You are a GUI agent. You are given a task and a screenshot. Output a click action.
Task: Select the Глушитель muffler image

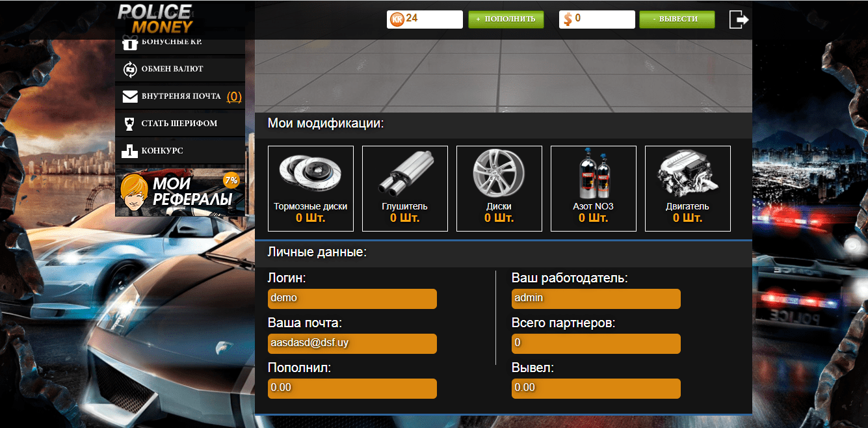click(x=404, y=172)
